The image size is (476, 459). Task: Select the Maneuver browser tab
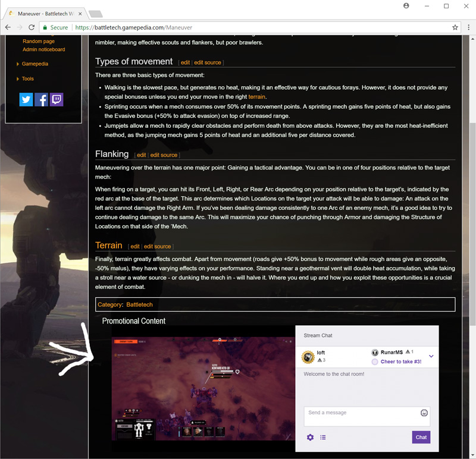(x=46, y=14)
